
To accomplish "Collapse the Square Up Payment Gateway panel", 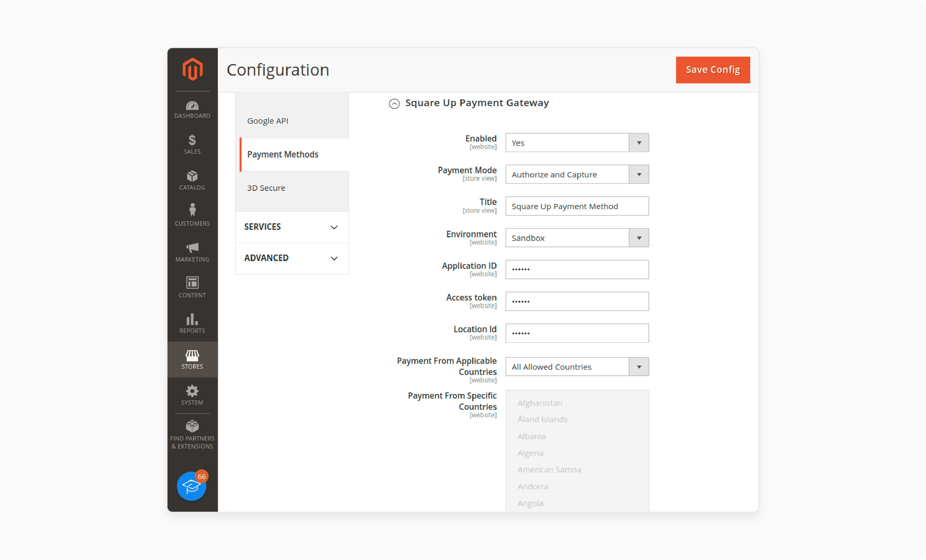I will pos(394,103).
